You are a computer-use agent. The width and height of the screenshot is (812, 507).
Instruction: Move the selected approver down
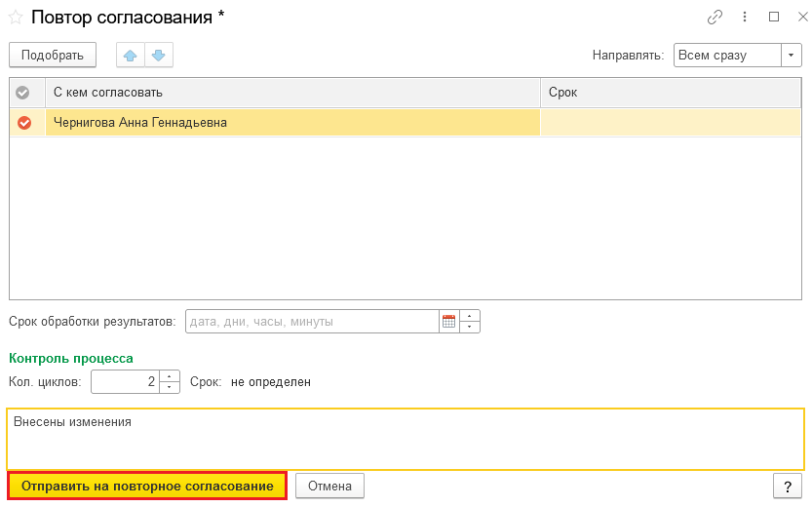click(159, 56)
